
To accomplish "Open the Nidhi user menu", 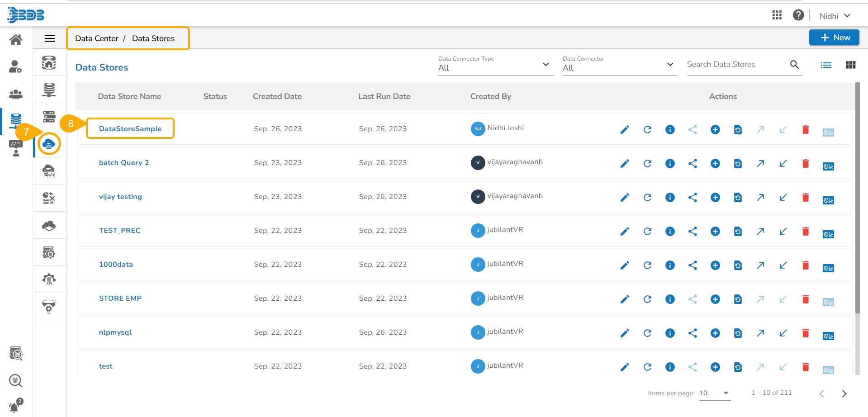I will 835,16.
